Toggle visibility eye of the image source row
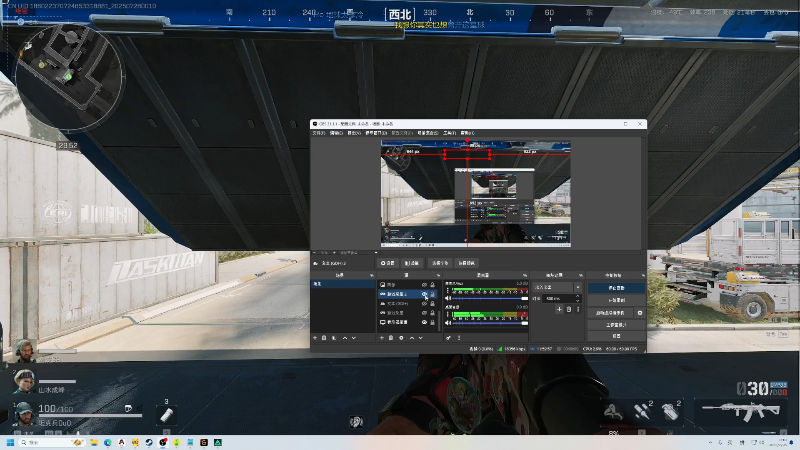The height and width of the screenshot is (450, 800). pos(424,285)
